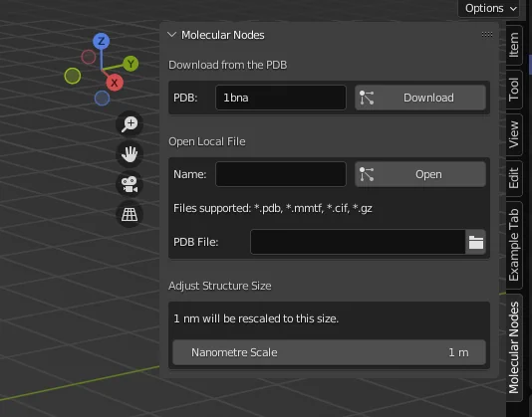Click negative Y axis circle on gizmo
This screenshot has width=532, height=417.
(x=73, y=76)
